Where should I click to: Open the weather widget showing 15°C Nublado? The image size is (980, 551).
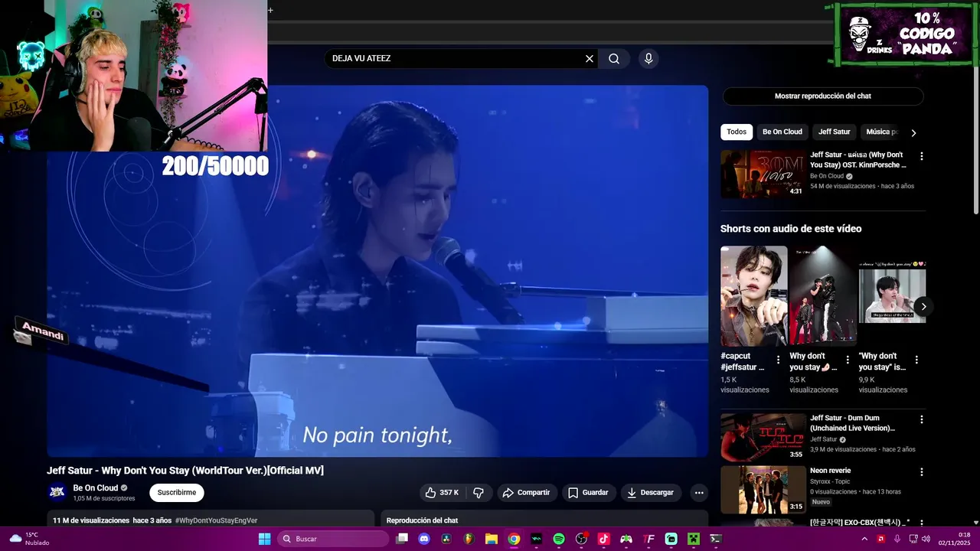point(28,539)
